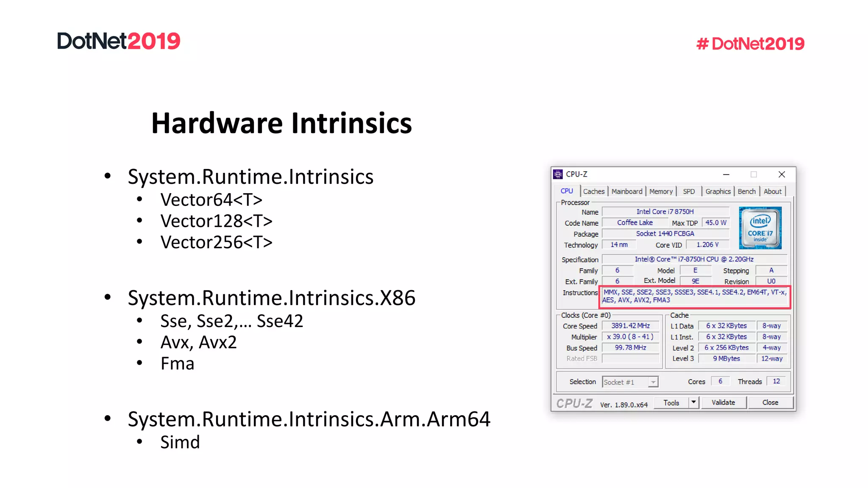Click the Cores count value 6
868x488 pixels.
(x=720, y=381)
